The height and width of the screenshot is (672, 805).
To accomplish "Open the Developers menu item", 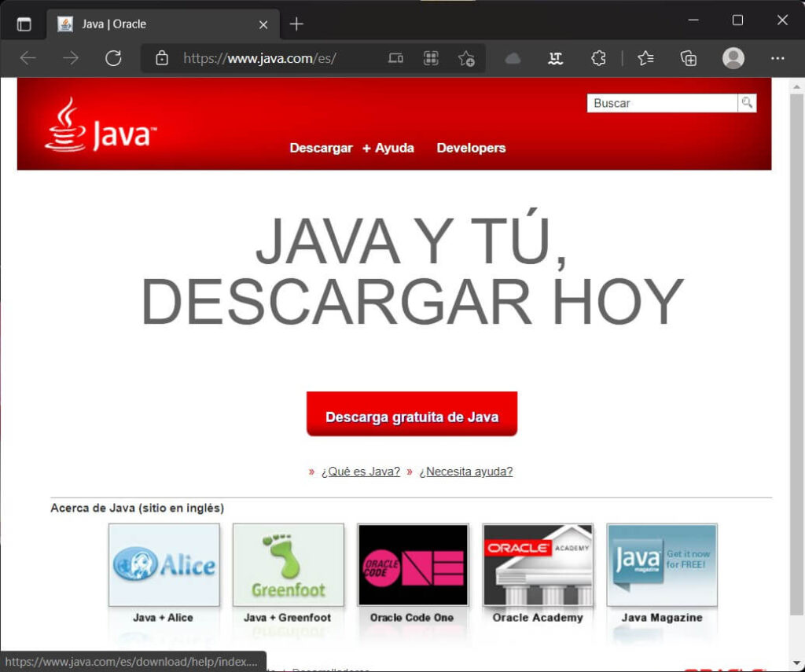I will tap(471, 148).
